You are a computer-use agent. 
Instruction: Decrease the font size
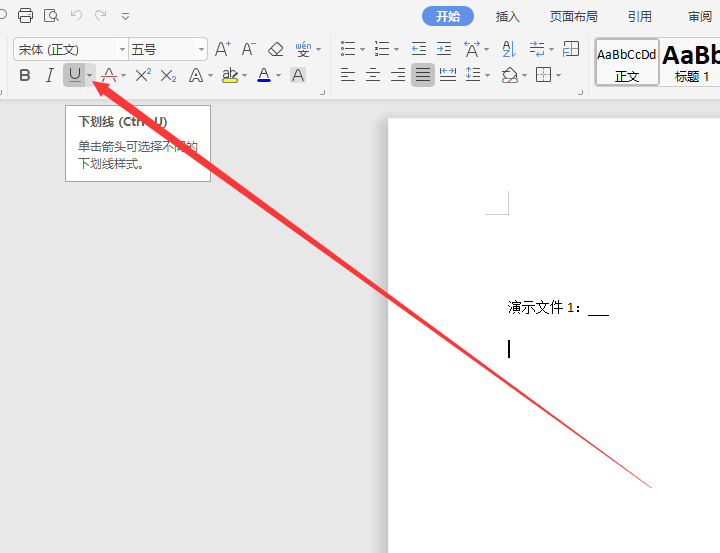tap(248, 49)
